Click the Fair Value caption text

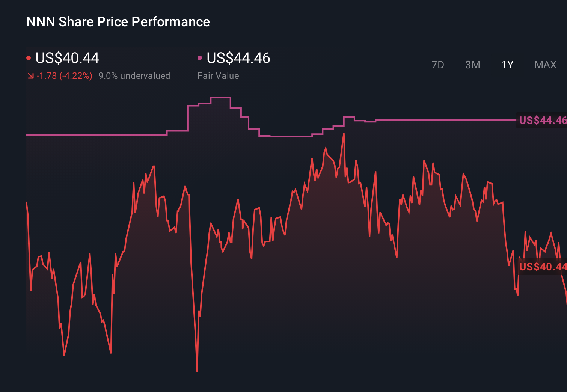pyautogui.click(x=218, y=75)
